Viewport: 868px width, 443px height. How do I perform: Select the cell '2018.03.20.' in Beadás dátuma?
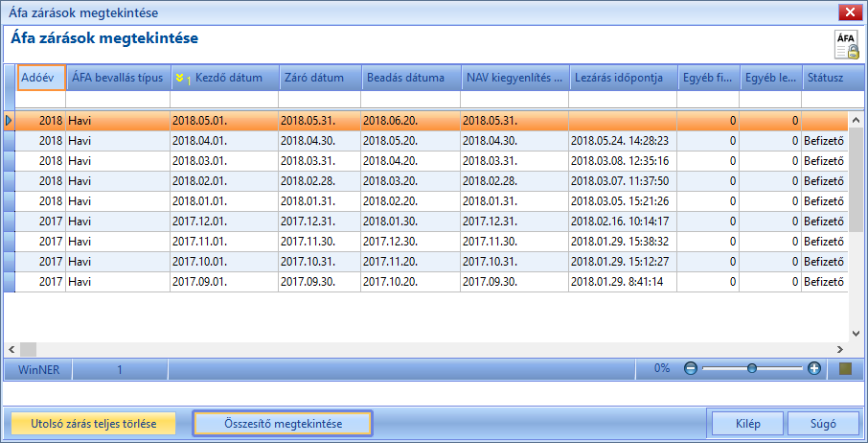point(411,181)
